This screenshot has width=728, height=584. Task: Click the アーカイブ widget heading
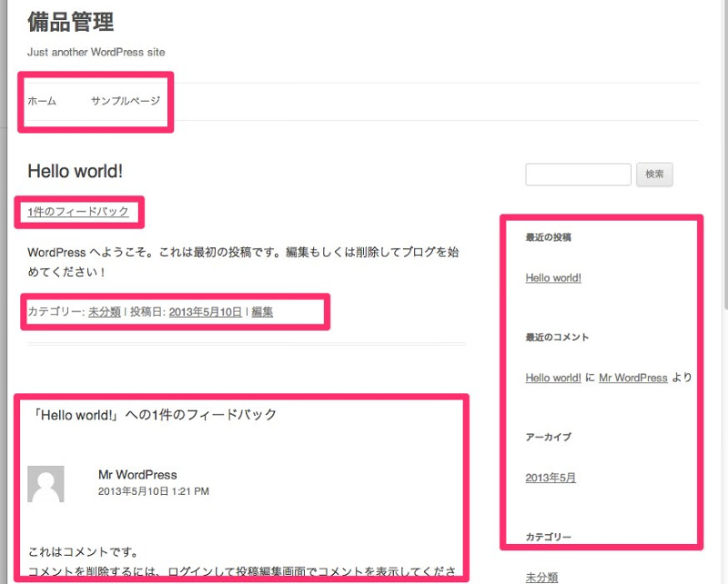point(549,438)
